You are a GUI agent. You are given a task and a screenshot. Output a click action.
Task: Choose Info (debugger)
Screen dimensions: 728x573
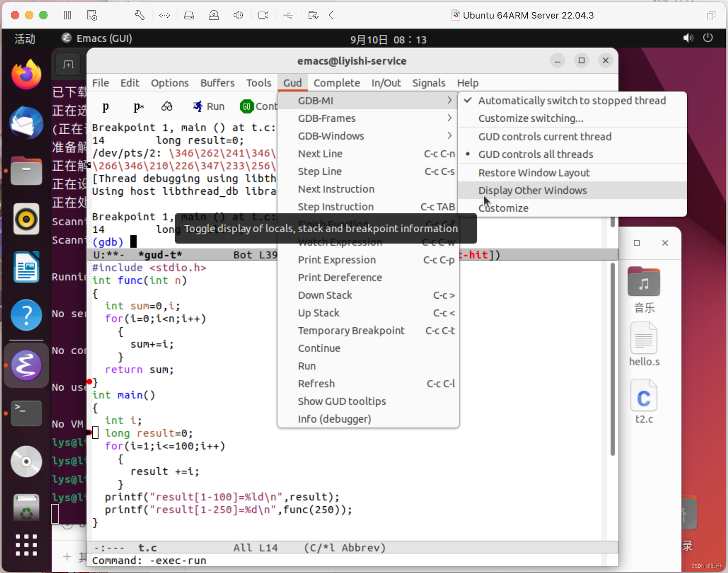[x=367, y=419]
